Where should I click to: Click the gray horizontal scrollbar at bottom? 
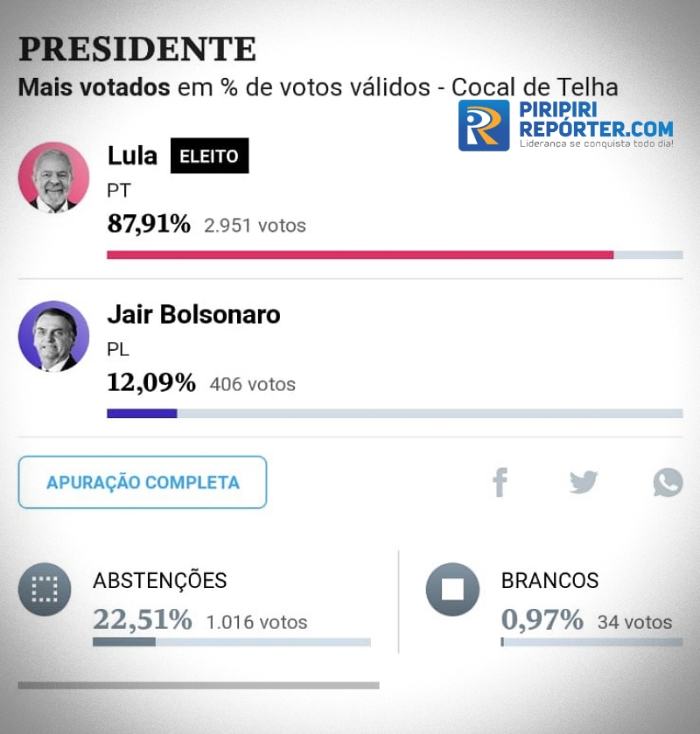199,685
